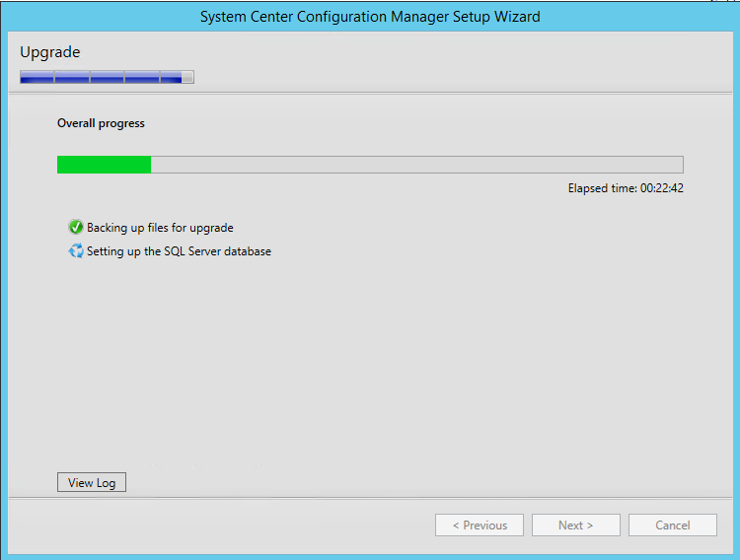Select the 'Backing up files for upgrade' text

[160, 228]
